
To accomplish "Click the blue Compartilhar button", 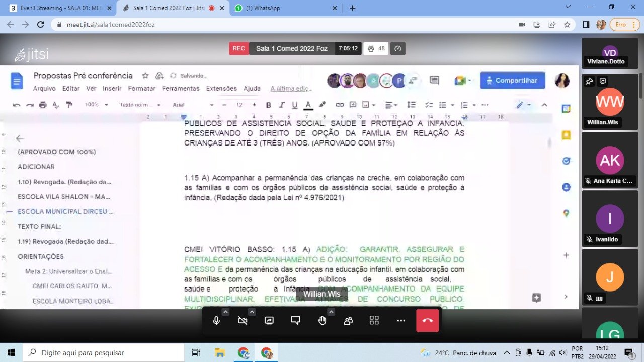I will (512, 80).
